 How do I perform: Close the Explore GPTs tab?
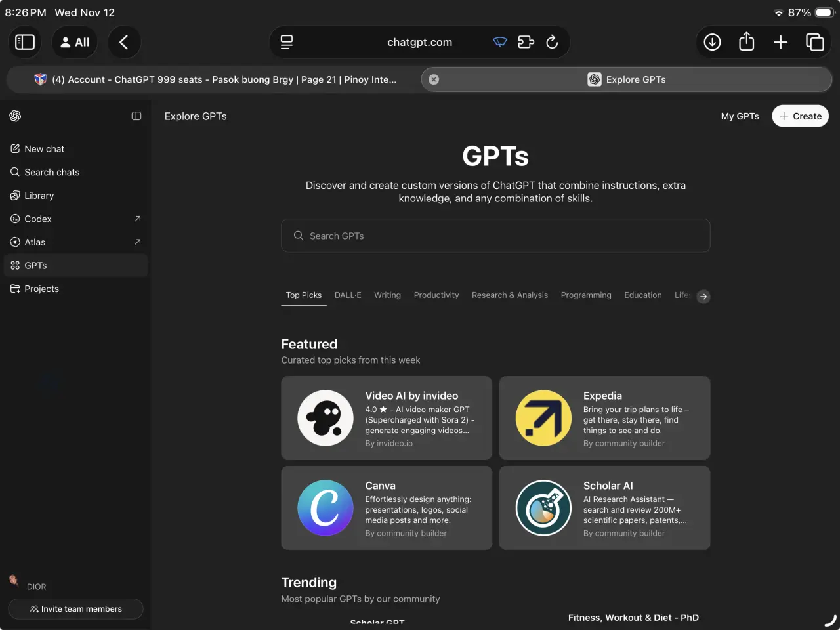(434, 79)
